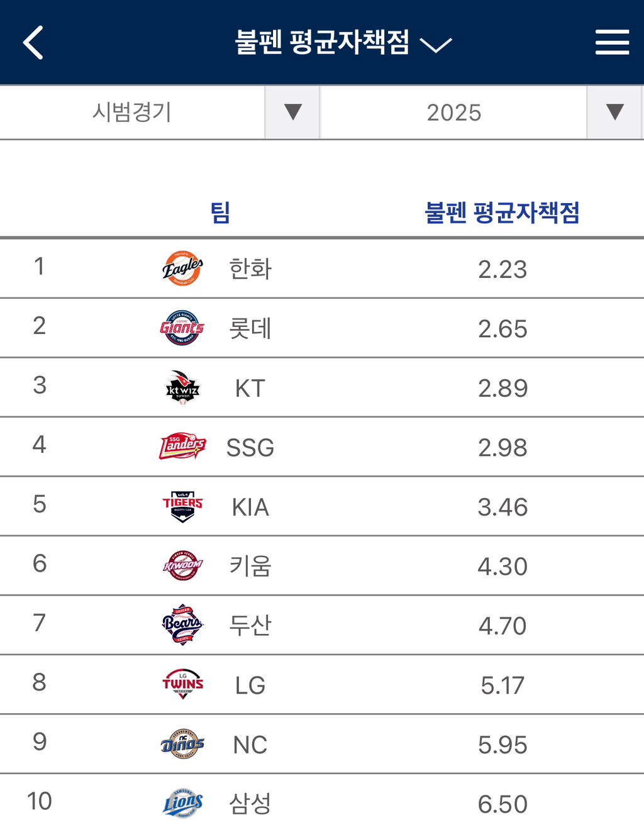Click the 2025 year selection field
The width and height of the screenshot is (644, 832).
pyautogui.click(x=454, y=112)
